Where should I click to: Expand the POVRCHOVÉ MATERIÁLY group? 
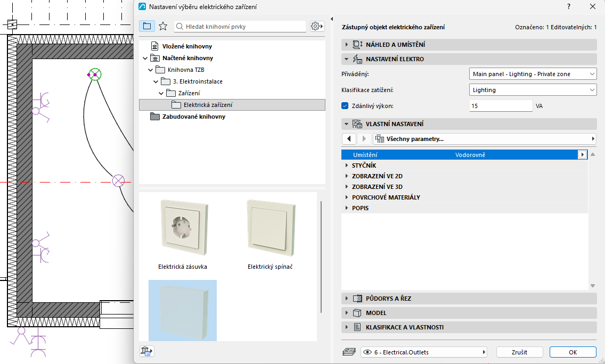tap(346, 197)
